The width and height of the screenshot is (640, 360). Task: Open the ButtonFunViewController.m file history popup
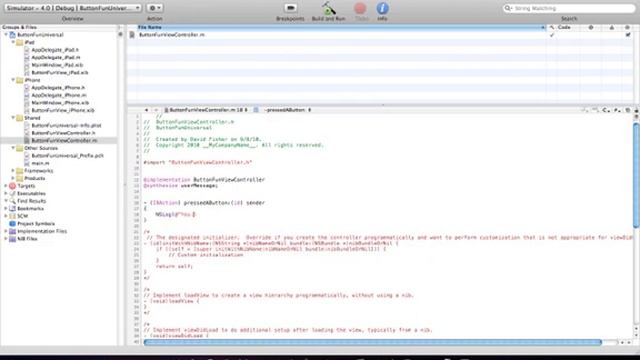(x=206, y=110)
